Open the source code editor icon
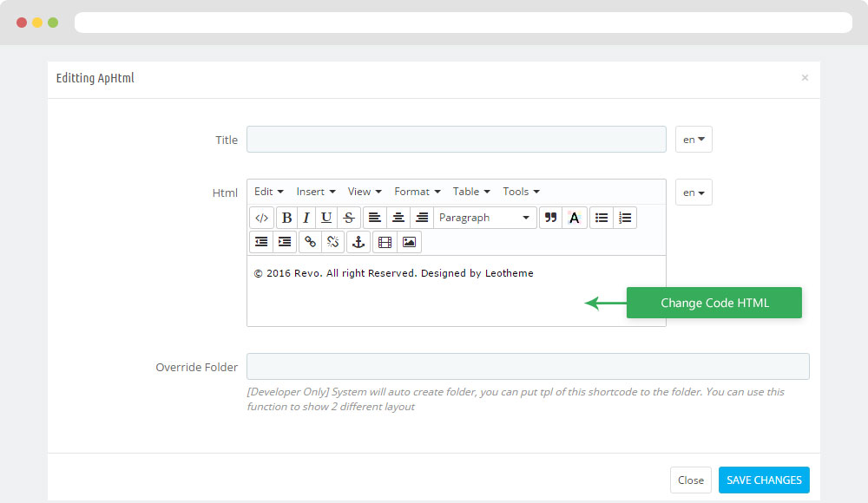 tap(262, 218)
